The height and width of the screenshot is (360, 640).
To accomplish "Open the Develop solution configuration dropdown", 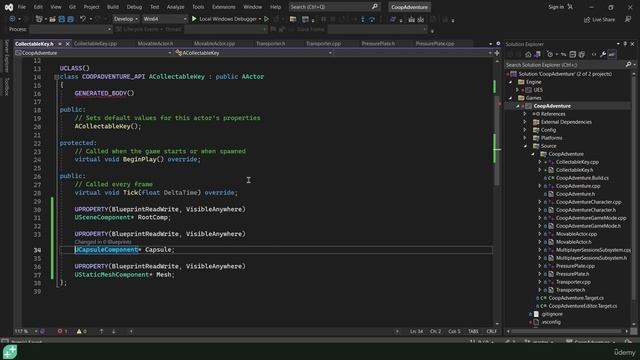I will click(126, 19).
